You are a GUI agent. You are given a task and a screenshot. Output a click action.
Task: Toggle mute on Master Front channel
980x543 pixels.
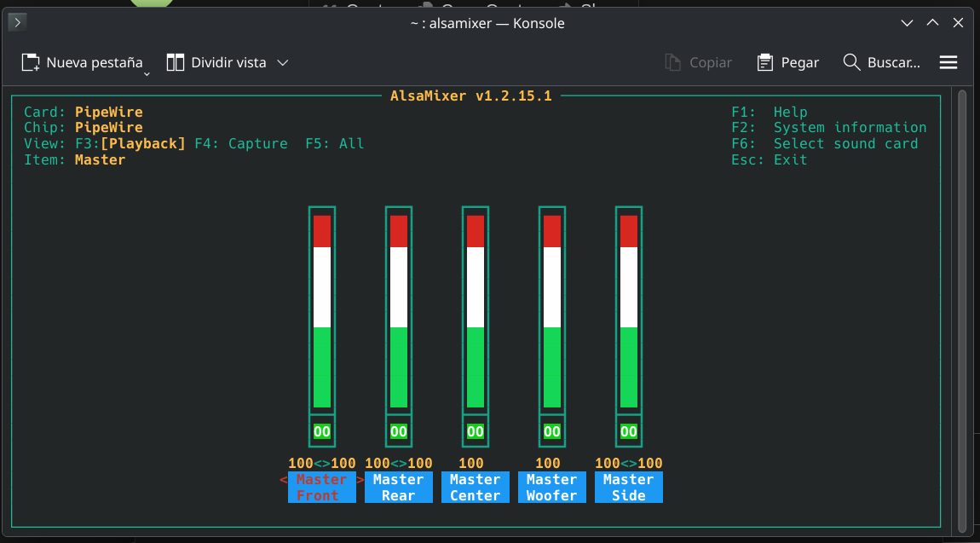tap(322, 431)
